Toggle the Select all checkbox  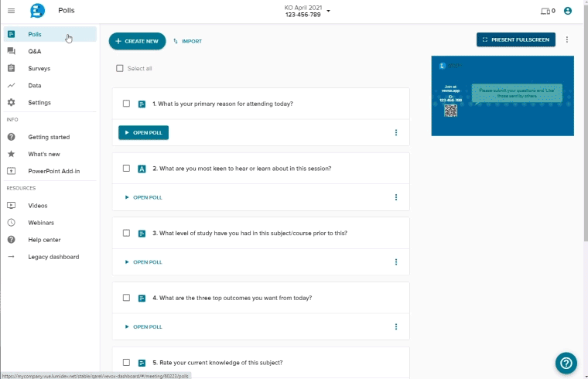pos(119,68)
